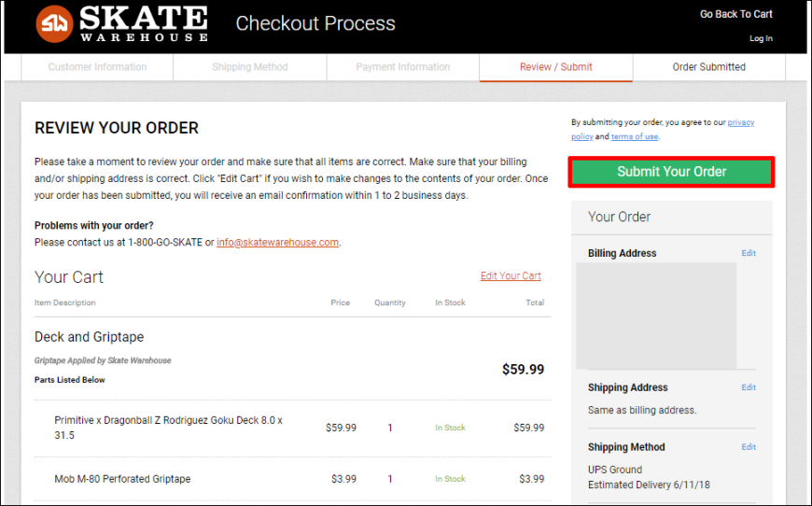This screenshot has height=506, width=812.
Task: Click the Your Order panel heading
Action: point(619,217)
